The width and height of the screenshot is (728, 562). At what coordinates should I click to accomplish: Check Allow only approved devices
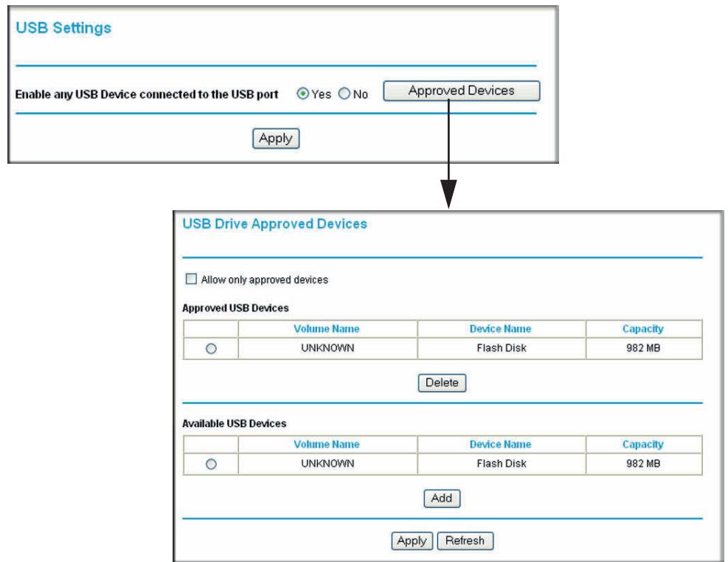191,279
